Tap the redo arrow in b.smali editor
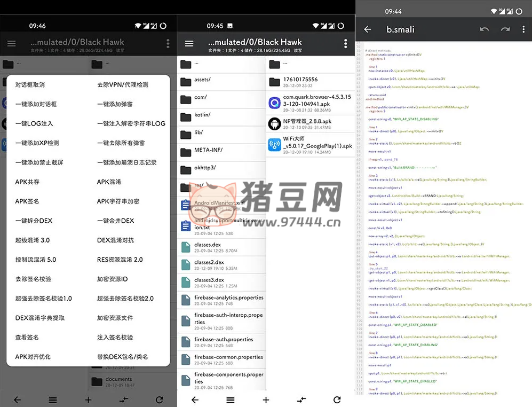Screen dimensions: 532x407 [505, 29]
